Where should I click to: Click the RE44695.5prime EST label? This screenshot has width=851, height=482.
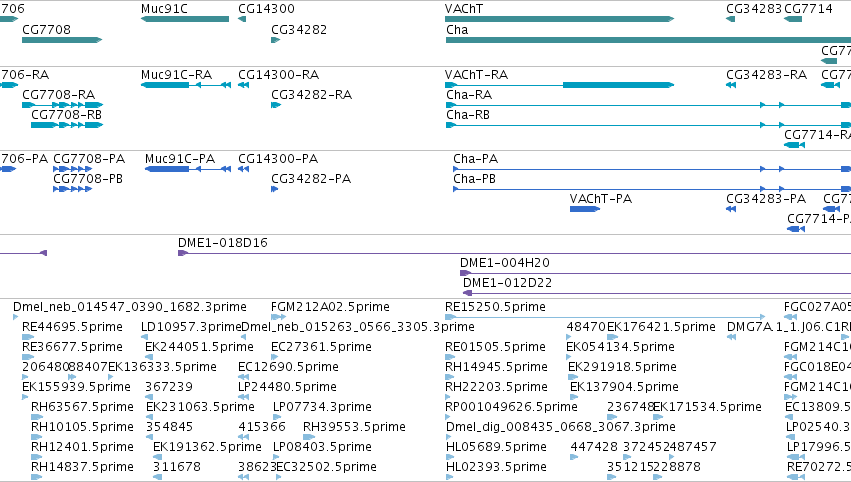point(72,327)
